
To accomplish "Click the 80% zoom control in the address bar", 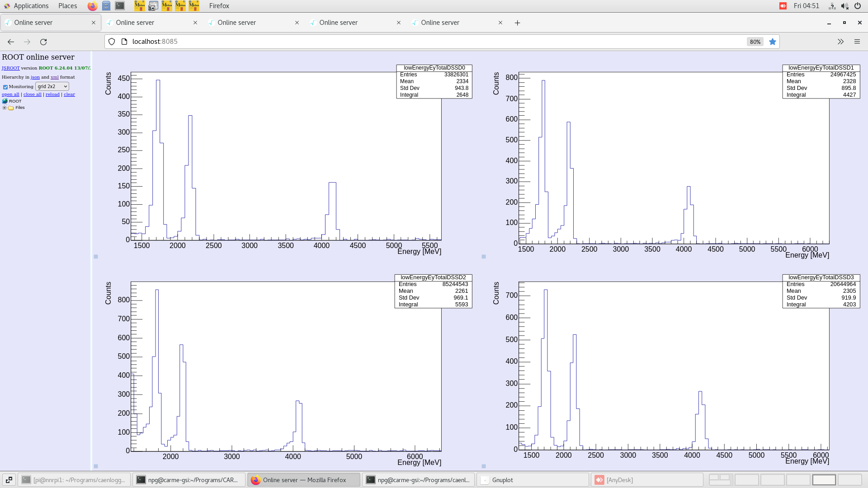I will click(755, 42).
